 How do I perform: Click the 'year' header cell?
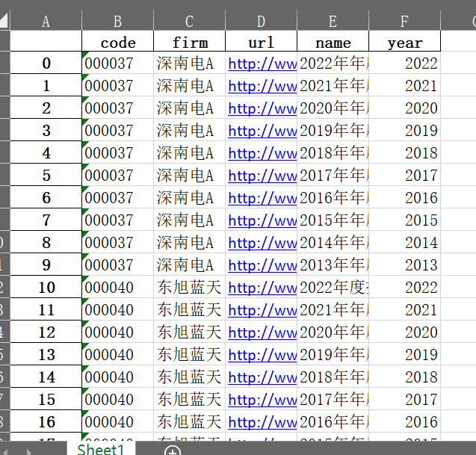(405, 41)
